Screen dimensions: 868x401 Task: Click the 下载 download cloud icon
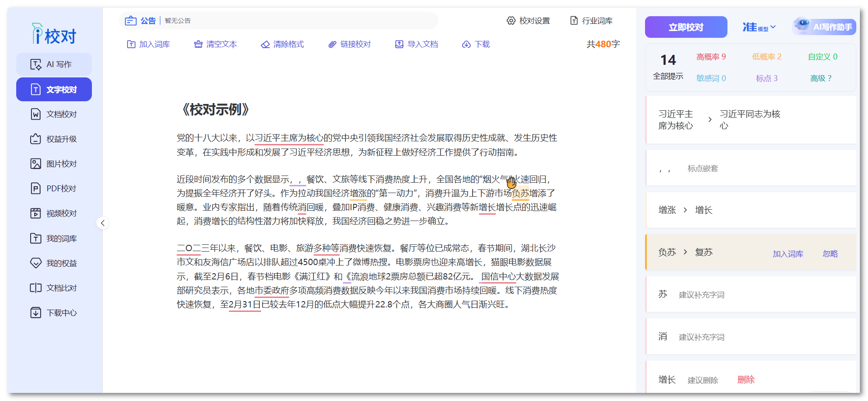[466, 44]
